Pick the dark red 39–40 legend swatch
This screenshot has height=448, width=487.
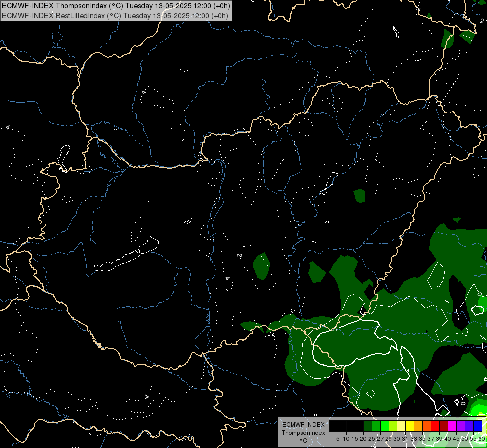click(x=444, y=426)
